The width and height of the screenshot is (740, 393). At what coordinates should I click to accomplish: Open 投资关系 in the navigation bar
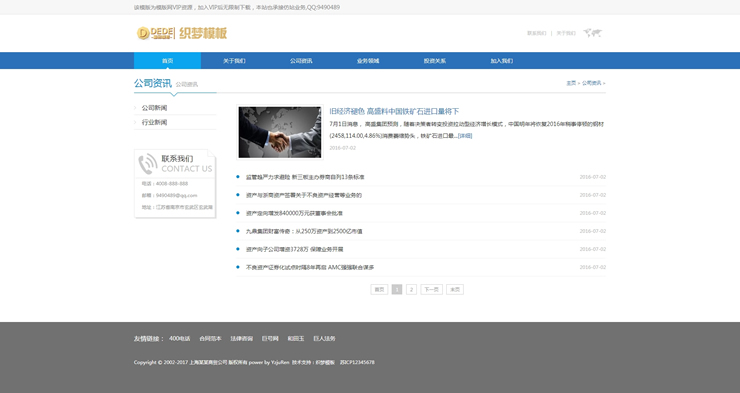point(435,61)
